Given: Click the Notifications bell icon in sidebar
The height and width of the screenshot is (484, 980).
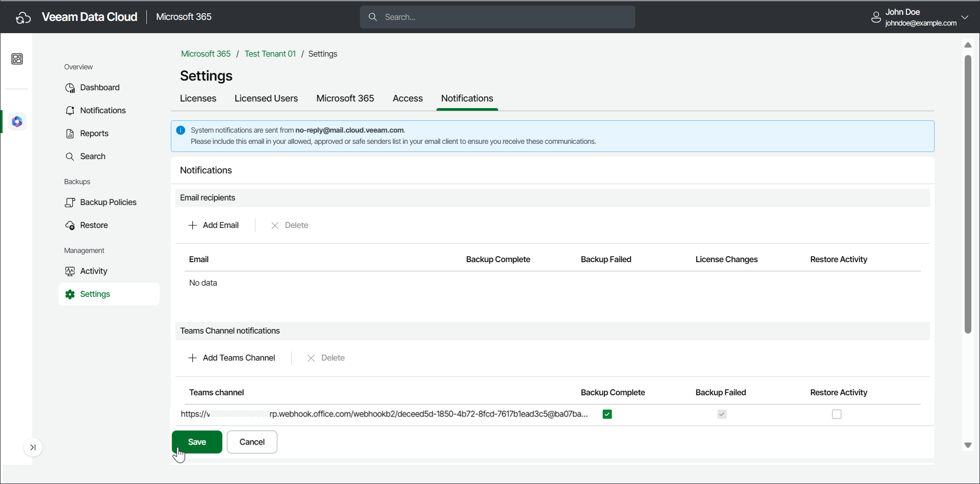Looking at the screenshot, I should 70,111.
